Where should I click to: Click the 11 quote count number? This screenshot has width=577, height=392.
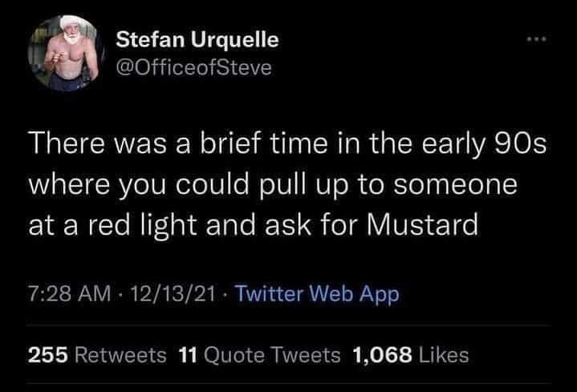click(187, 354)
